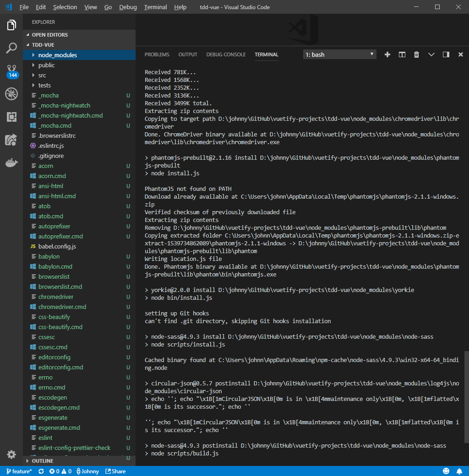Click the VS Code logo in title bar

[9, 7]
